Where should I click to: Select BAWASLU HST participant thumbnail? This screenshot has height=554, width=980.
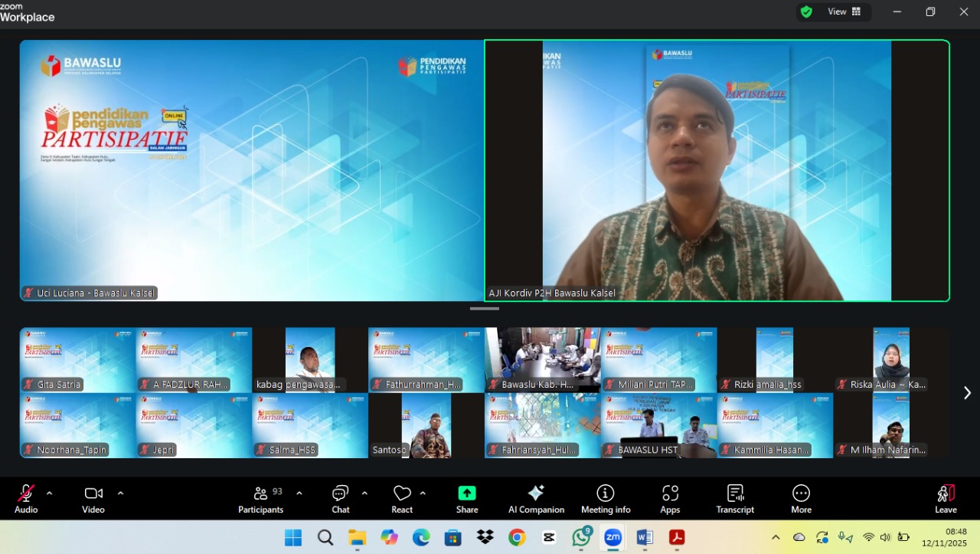[659, 426]
